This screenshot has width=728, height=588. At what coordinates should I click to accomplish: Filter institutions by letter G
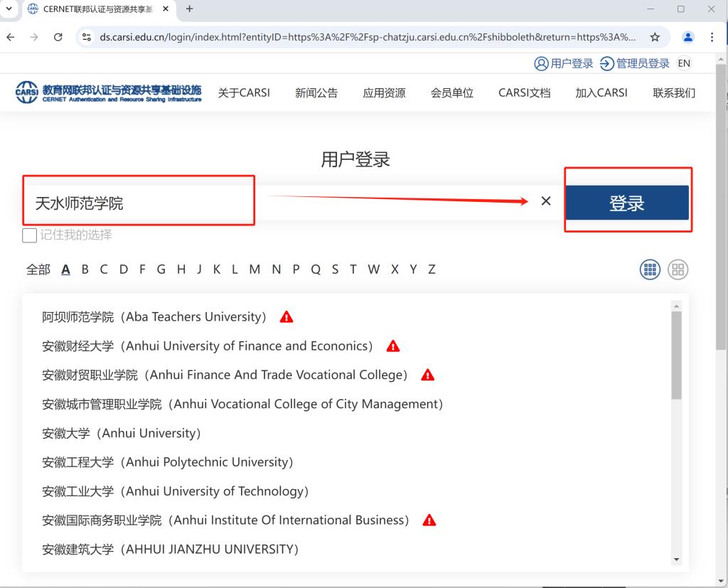coord(161,269)
